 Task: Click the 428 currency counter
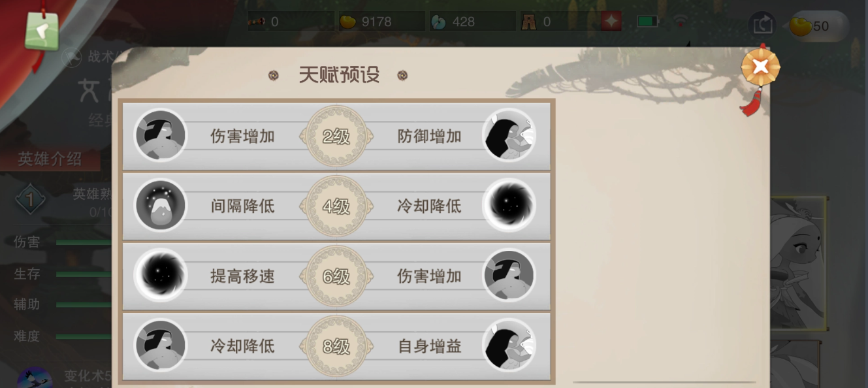coord(472,22)
